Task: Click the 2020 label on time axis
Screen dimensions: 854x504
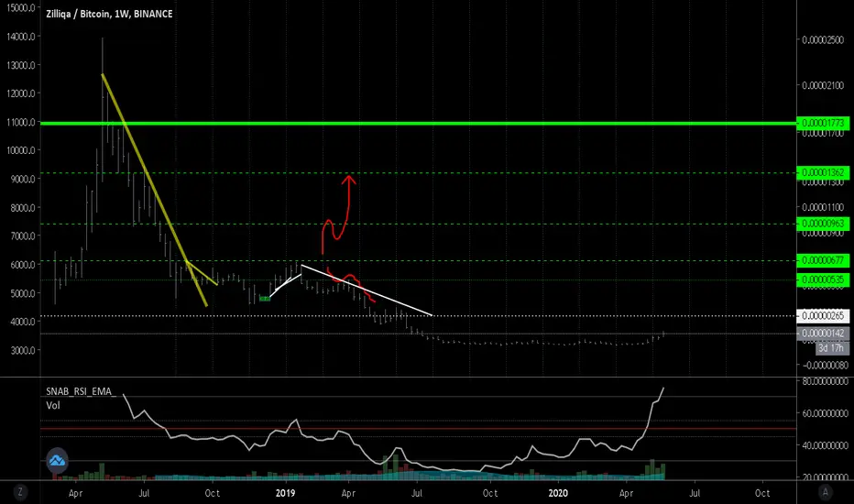Action: [x=558, y=493]
